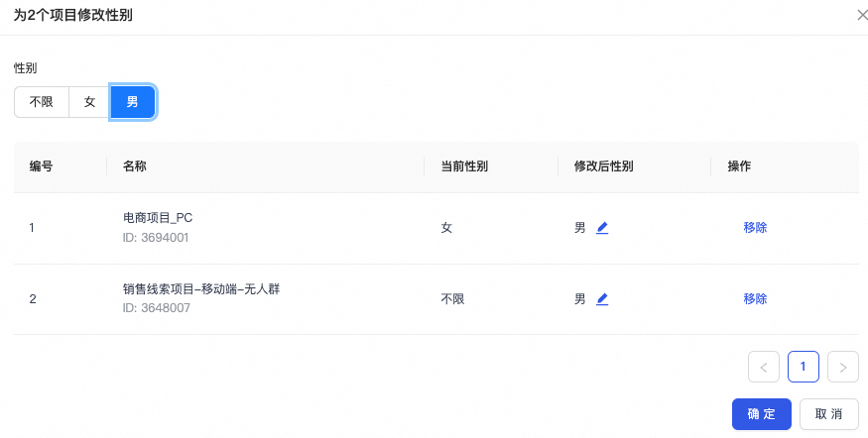Remove the 销售线索项目 row via 移除
Viewport: 868px width, 438px height.
(x=755, y=299)
